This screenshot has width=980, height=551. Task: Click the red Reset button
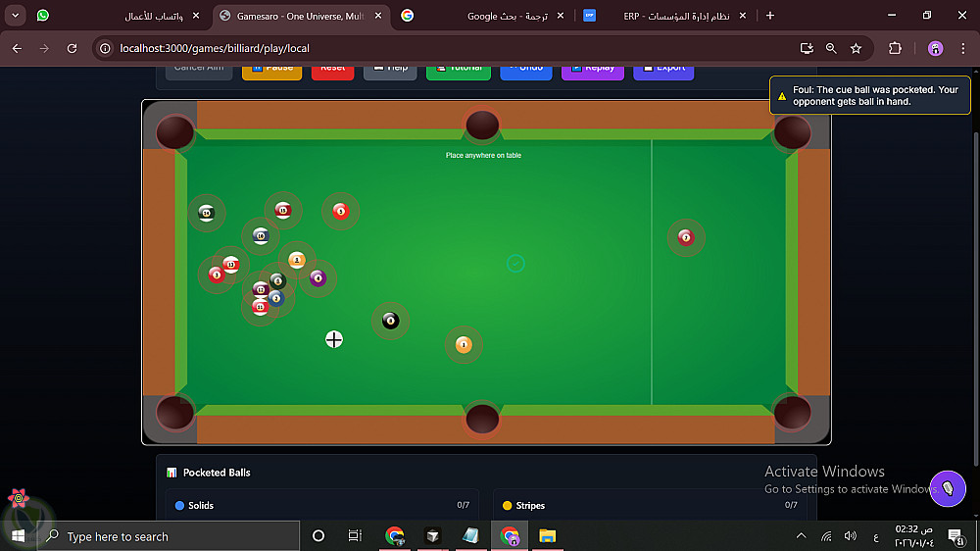pyautogui.click(x=332, y=71)
